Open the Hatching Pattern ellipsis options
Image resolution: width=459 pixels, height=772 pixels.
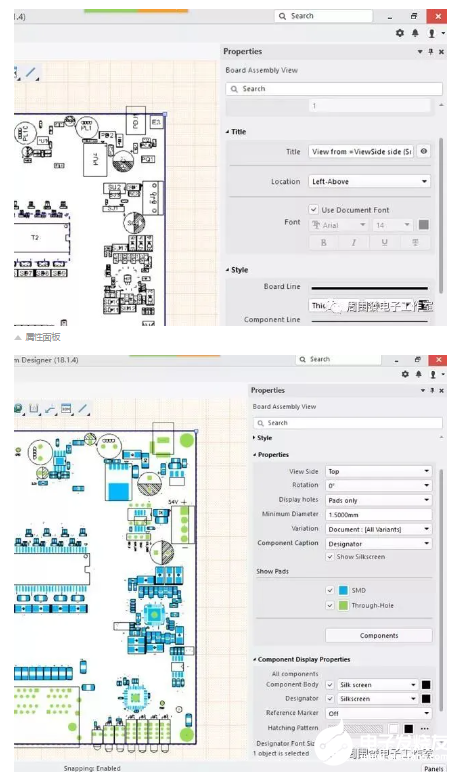(425, 728)
